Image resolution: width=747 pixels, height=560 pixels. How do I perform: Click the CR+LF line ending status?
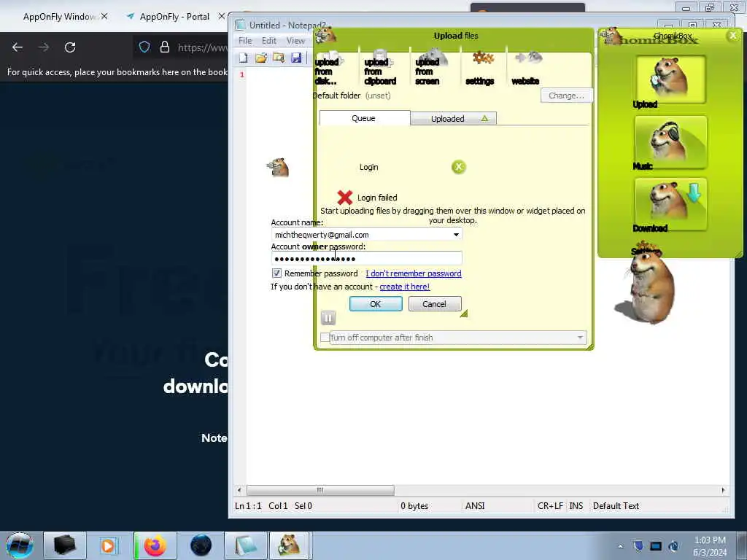550,506
